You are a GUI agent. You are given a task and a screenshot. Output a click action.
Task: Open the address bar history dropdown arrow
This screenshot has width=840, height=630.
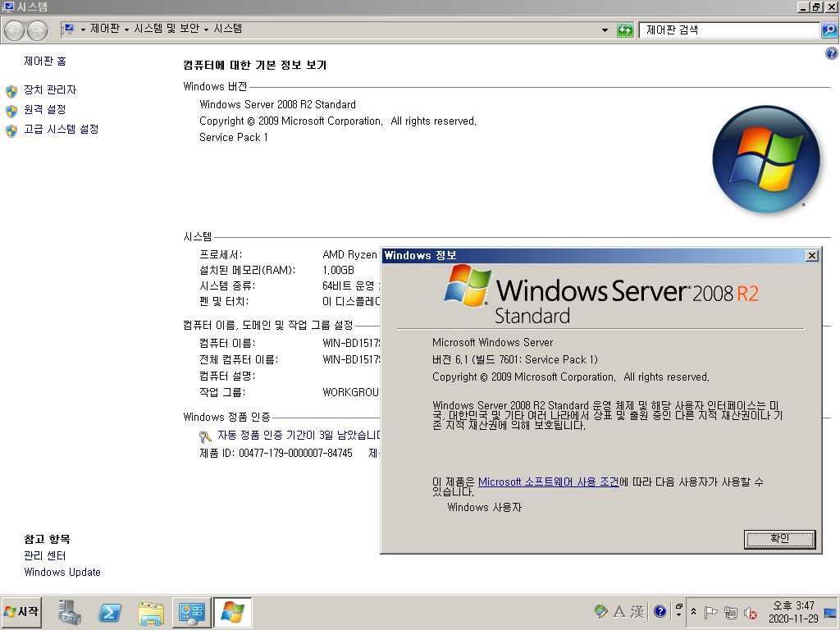tap(605, 30)
